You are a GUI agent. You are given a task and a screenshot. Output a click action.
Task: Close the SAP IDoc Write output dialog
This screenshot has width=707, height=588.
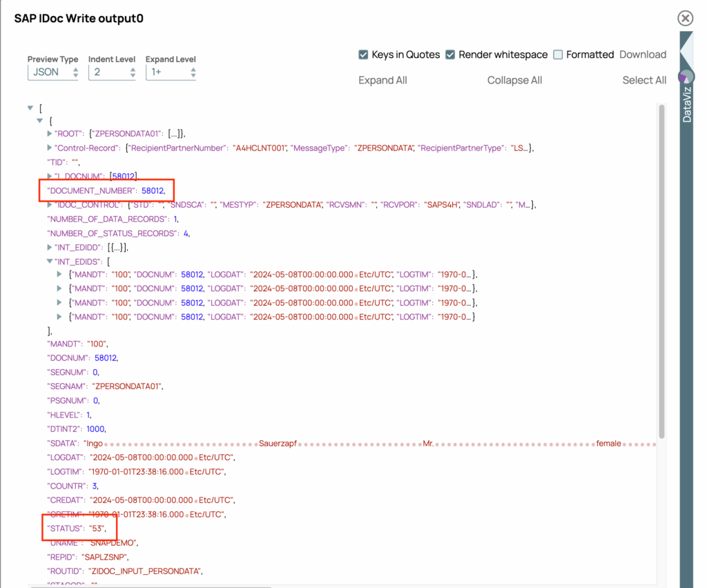click(x=685, y=19)
